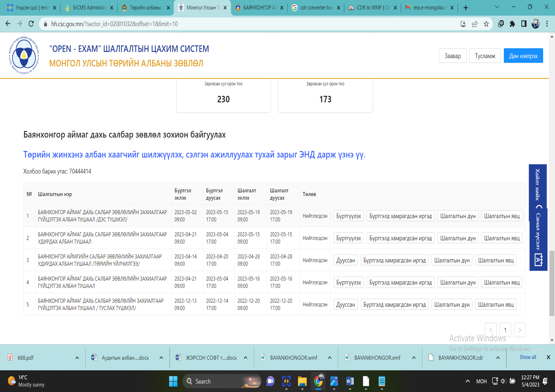Image resolution: width=555 pixels, height=392 pixels.
Task: Open the clock showing 12:27 PM
Action: pos(530,381)
